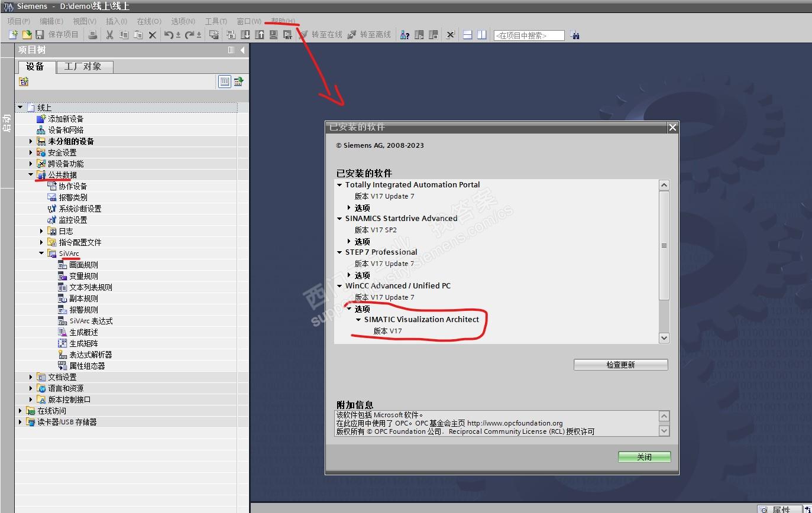The image size is (812, 513).
Task: Select 设备和网络 in project tree
Action: 66,130
